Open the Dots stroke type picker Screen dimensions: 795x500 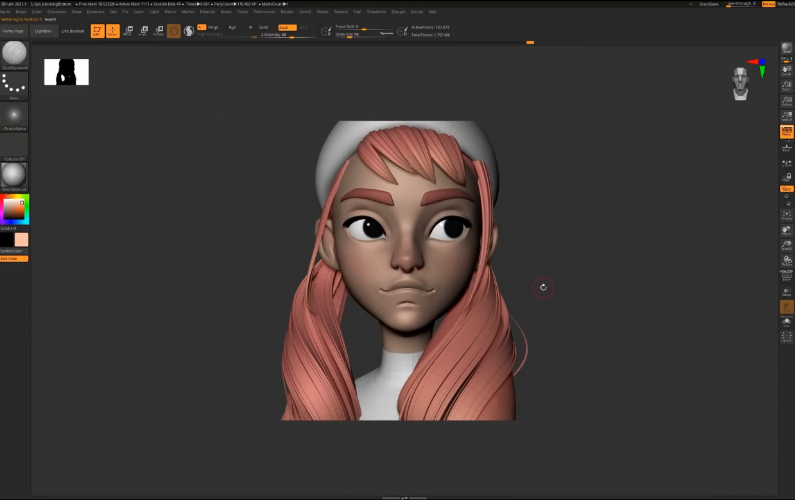point(14,84)
